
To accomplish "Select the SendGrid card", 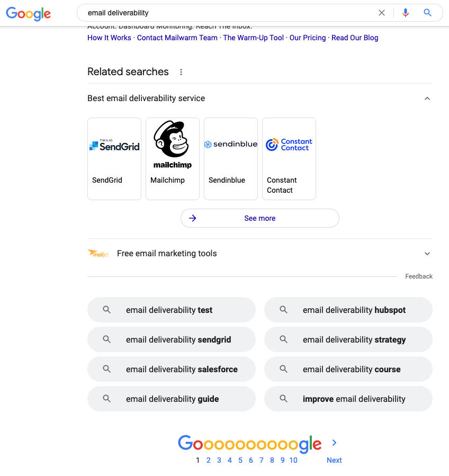I will [114, 158].
